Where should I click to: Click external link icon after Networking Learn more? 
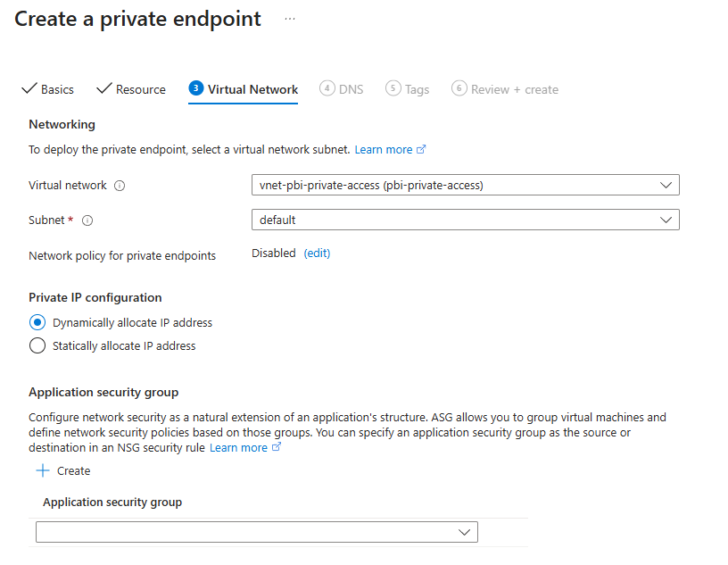point(422,149)
